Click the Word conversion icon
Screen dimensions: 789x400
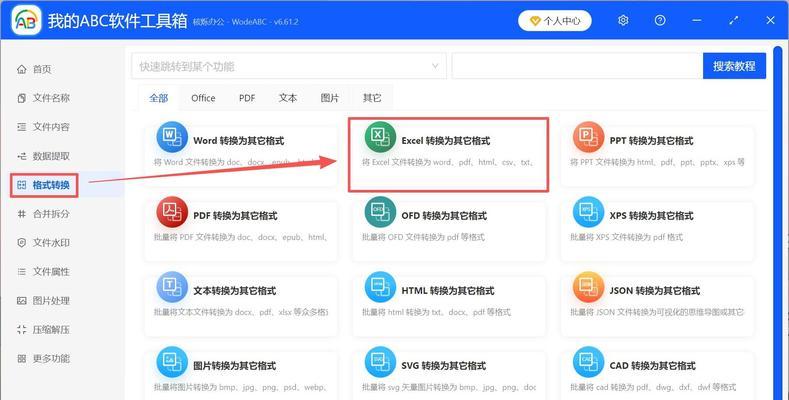[x=172, y=137]
